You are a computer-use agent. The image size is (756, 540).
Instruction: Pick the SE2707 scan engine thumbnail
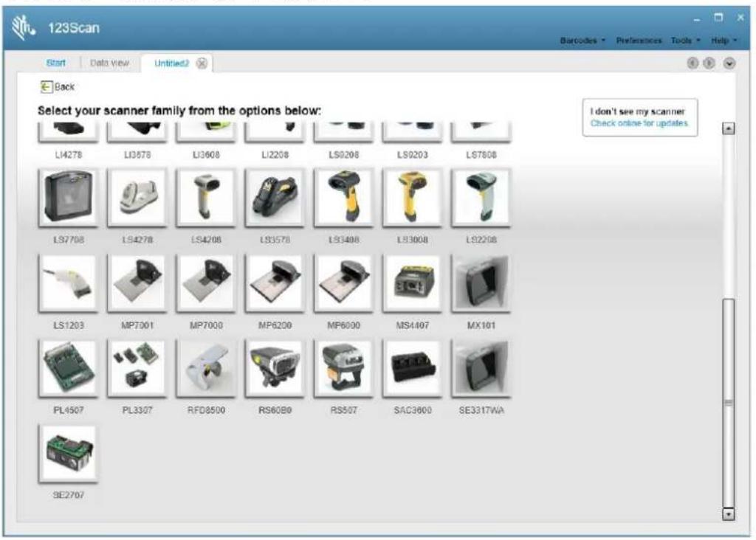point(69,453)
